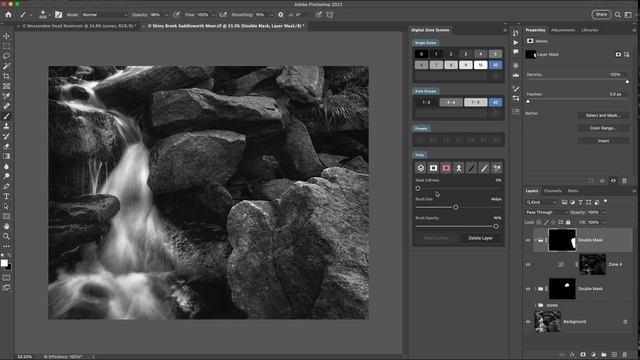Click Color Range button
Viewport: 640px width, 360px height.
point(603,128)
